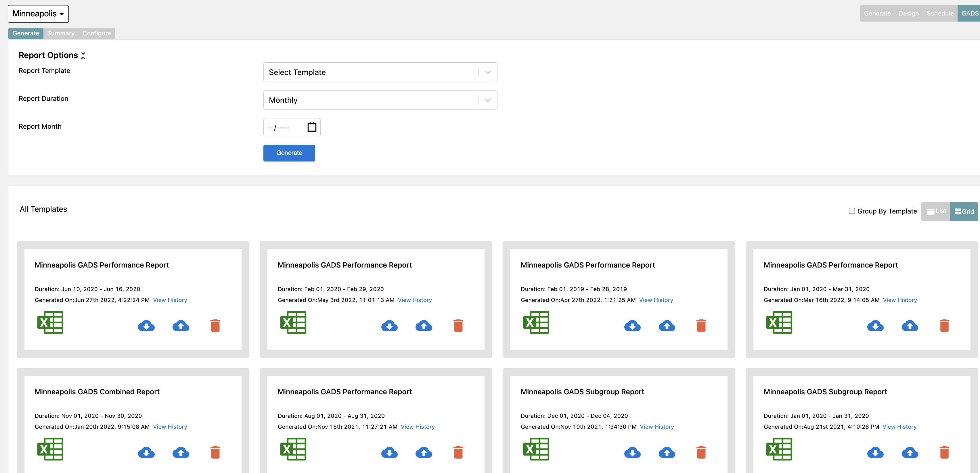Click the blue Generate button

tap(289, 153)
